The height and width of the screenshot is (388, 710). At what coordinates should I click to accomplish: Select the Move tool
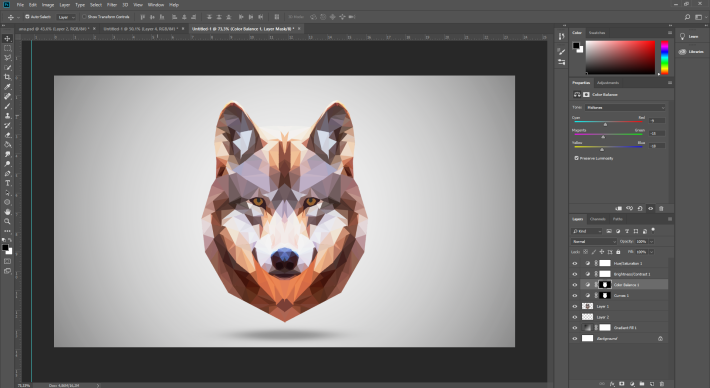click(7, 38)
